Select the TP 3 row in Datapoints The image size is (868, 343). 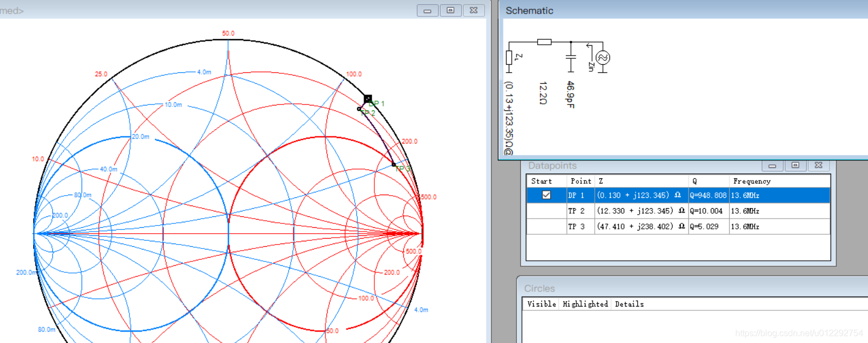pyautogui.click(x=678, y=227)
